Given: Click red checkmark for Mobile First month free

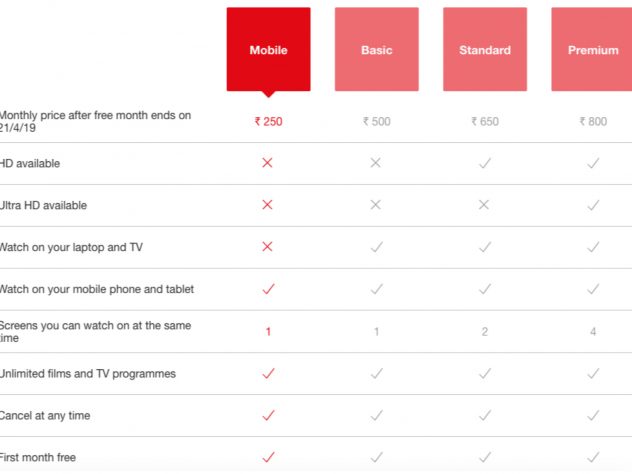Looking at the screenshot, I should 267,457.
